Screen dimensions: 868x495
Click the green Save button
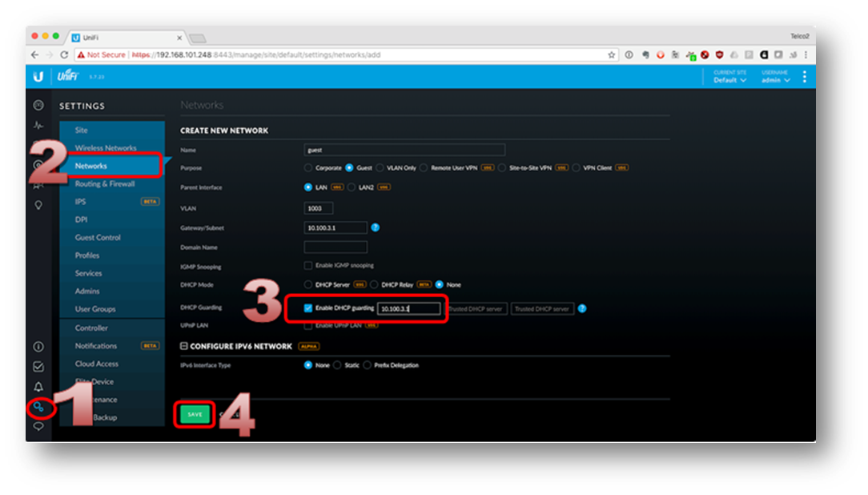(x=195, y=414)
